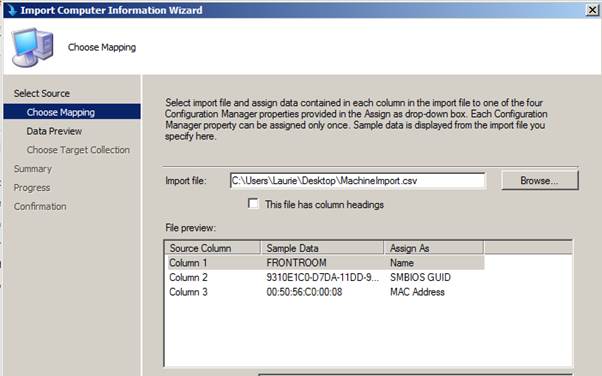Image resolution: width=602 pixels, height=376 pixels.
Task: Select the Choose Target Collection step
Action: click(78, 150)
